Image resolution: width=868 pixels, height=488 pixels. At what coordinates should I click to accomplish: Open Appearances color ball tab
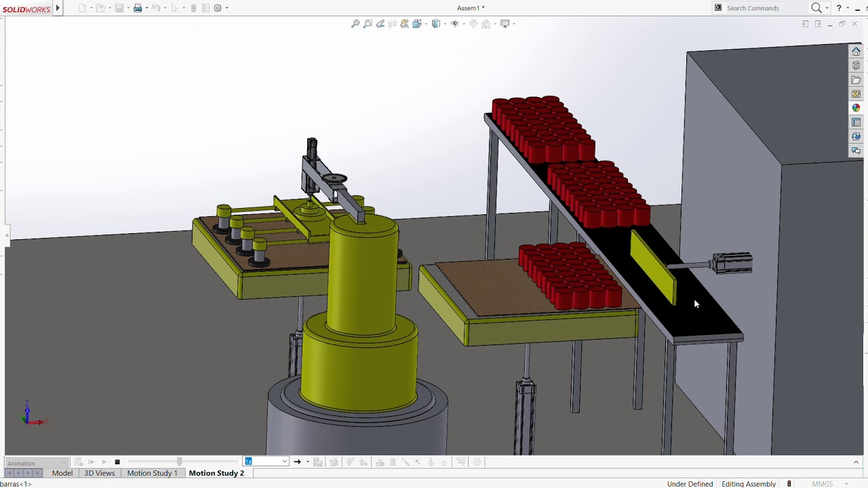[856, 108]
